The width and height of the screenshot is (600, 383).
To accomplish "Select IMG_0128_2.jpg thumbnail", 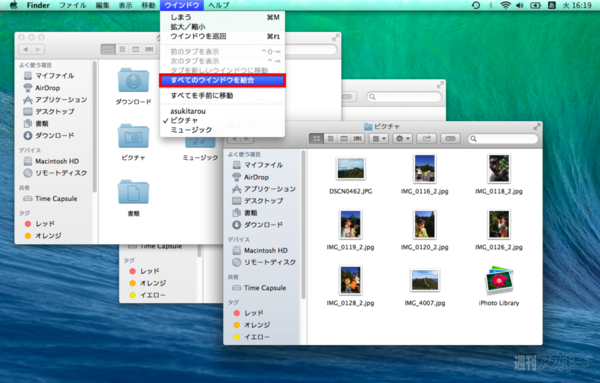I will tap(351, 280).
